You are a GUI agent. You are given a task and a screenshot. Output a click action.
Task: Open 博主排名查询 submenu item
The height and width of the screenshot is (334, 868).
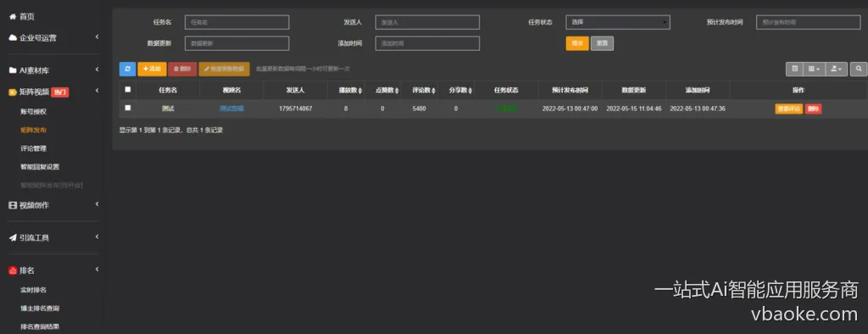(x=40, y=308)
